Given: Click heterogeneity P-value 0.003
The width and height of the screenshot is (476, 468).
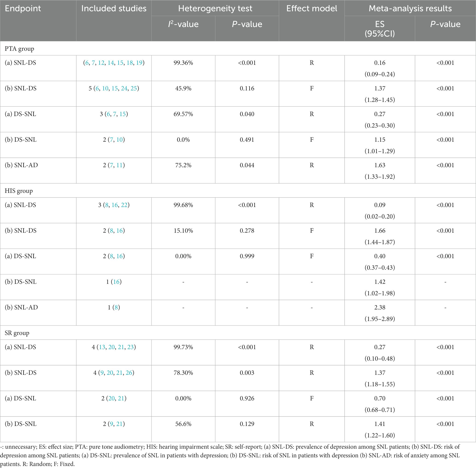Looking at the screenshot, I should (247, 373).
